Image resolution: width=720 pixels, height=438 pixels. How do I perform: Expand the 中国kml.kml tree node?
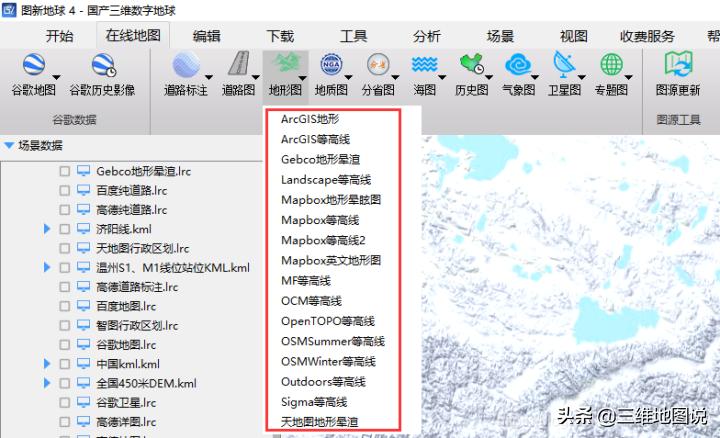click(x=47, y=364)
